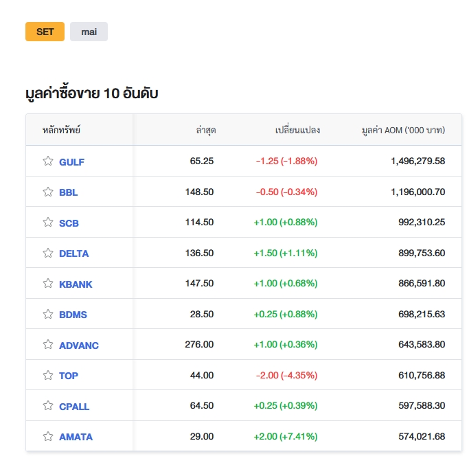
Task: Go to KBANK stock page
Action: (x=76, y=284)
